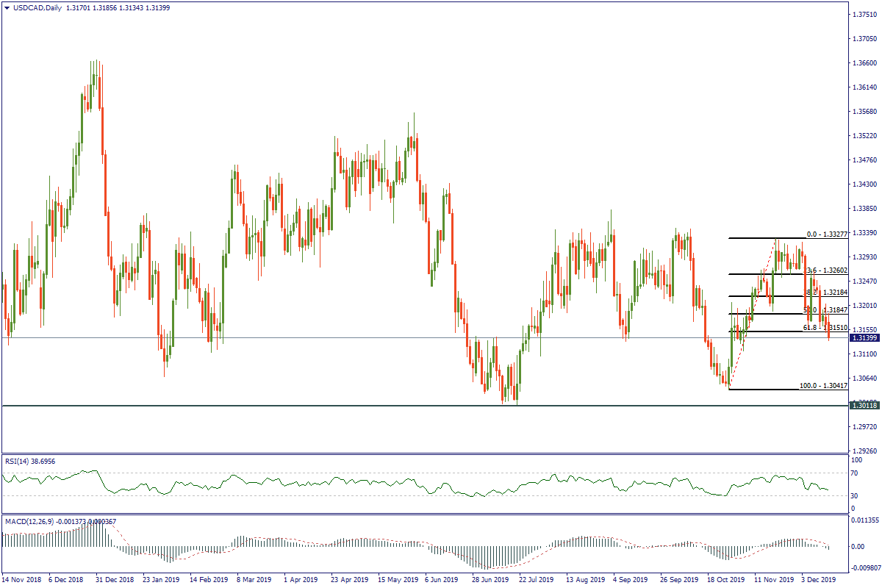The height and width of the screenshot is (588, 882).
Task: Click the 14 Nov 2018 date on time axis
Action: (21, 579)
